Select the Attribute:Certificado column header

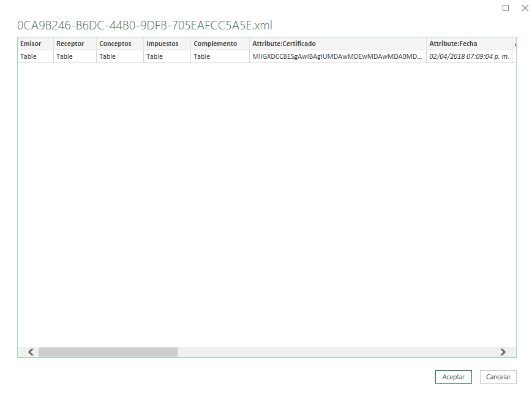coord(338,44)
